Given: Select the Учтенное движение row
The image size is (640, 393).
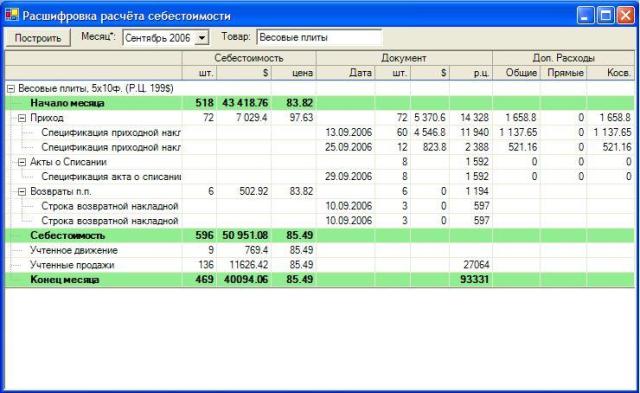Looking at the screenshot, I should point(320,250).
